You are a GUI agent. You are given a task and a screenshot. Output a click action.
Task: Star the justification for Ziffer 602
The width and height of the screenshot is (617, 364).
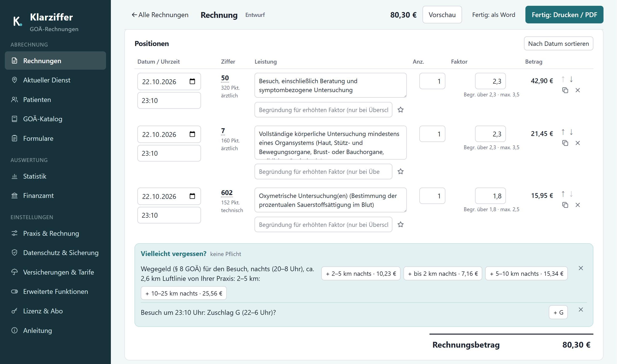click(x=401, y=224)
